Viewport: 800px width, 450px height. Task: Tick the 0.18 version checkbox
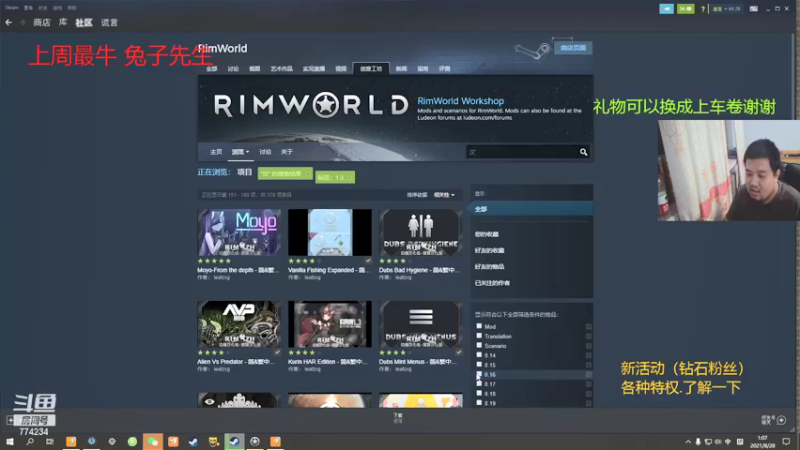coord(479,393)
